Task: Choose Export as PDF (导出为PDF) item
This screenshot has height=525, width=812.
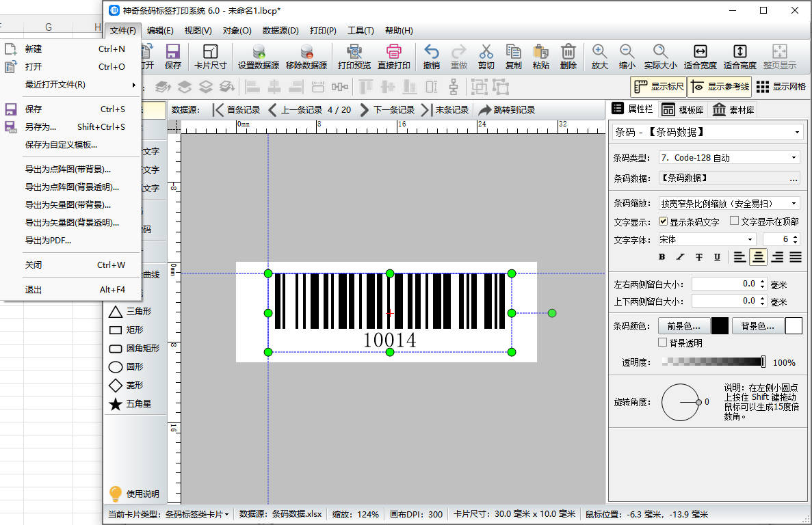Action: point(70,241)
